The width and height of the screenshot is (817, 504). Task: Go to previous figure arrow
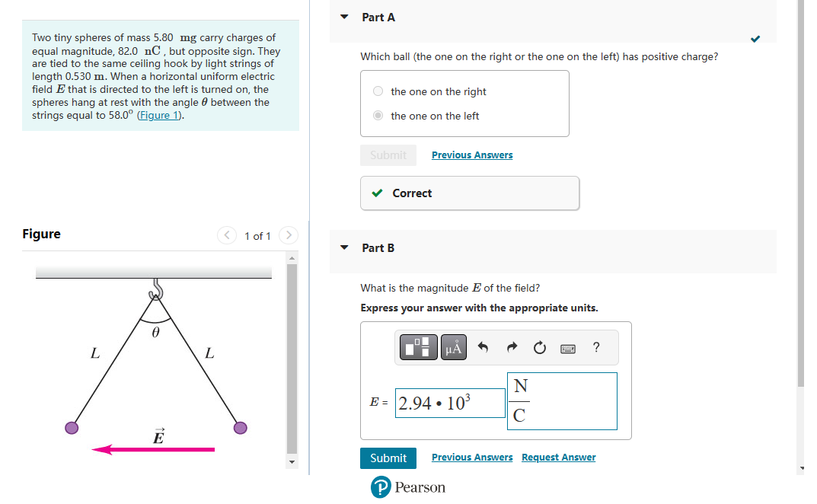tap(227, 235)
